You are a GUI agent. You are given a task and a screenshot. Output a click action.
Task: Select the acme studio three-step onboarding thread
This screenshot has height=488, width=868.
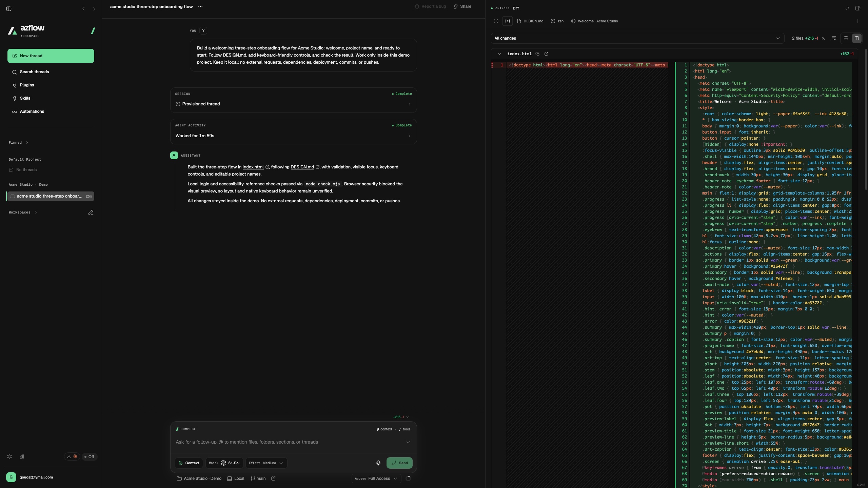click(x=51, y=196)
